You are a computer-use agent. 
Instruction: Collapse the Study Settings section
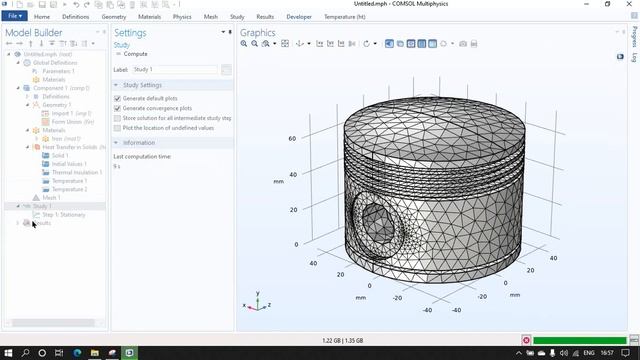click(x=116, y=85)
